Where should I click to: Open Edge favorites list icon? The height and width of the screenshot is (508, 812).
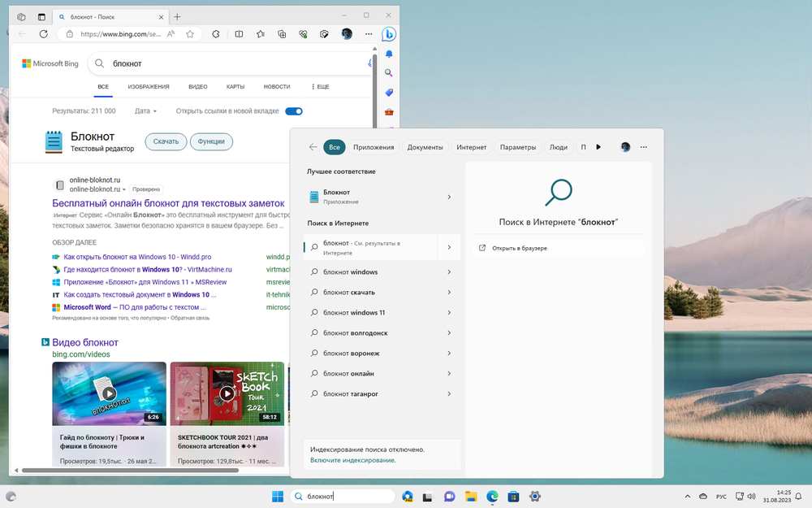click(x=261, y=34)
